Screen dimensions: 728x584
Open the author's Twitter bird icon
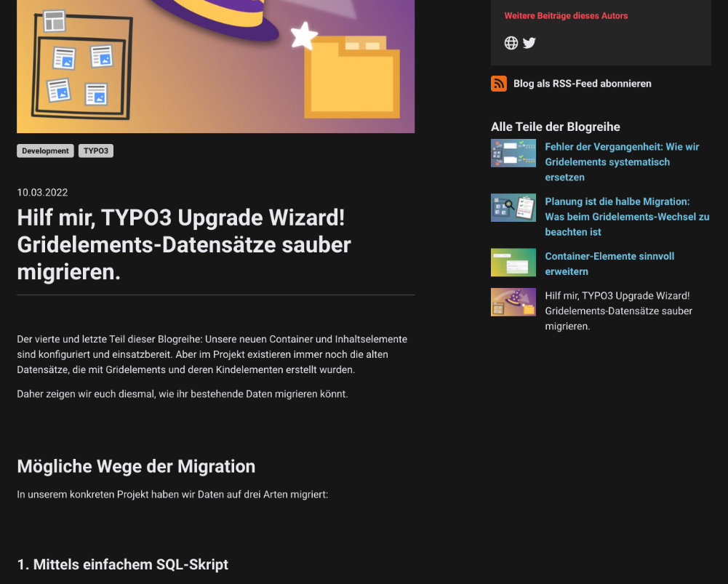(529, 43)
